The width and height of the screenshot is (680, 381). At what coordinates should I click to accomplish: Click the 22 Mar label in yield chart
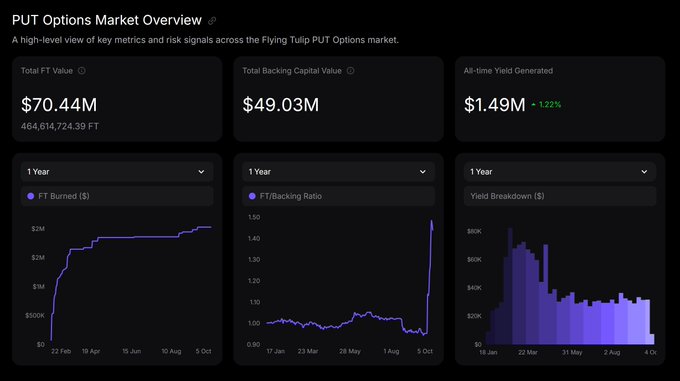point(528,352)
